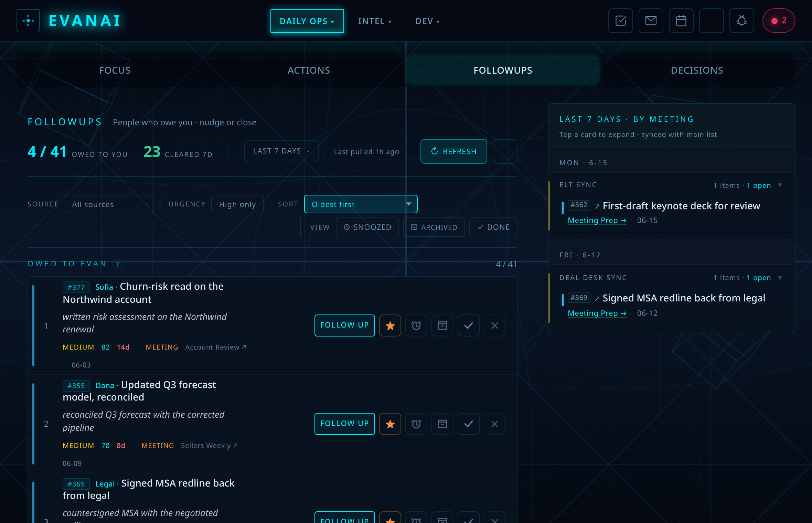The width and height of the screenshot is (812, 523).
Task: Click the bug report icon
Action: (742, 21)
